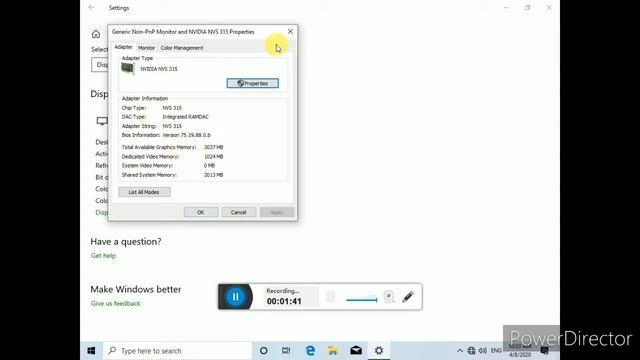Click Settings gear on taskbar
This screenshot has width=640, height=360.
(x=379, y=351)
